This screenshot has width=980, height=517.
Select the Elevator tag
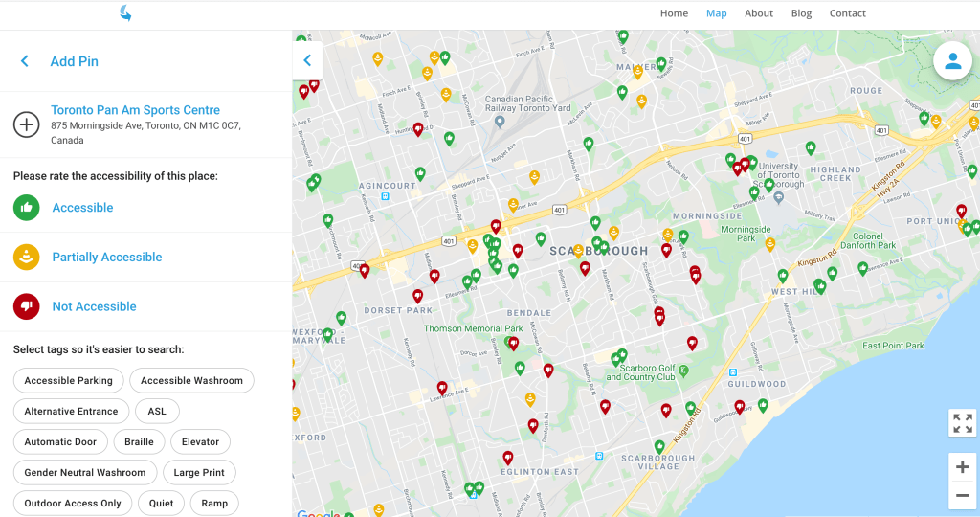(200, 442)
